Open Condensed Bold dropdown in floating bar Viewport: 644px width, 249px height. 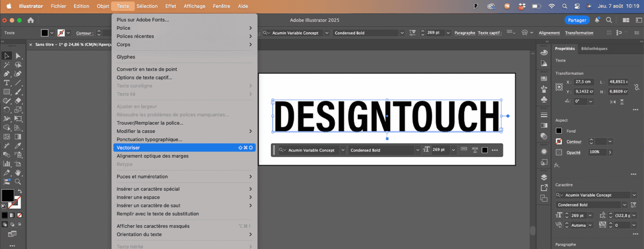pyautogui.click(x=418, y=150)
